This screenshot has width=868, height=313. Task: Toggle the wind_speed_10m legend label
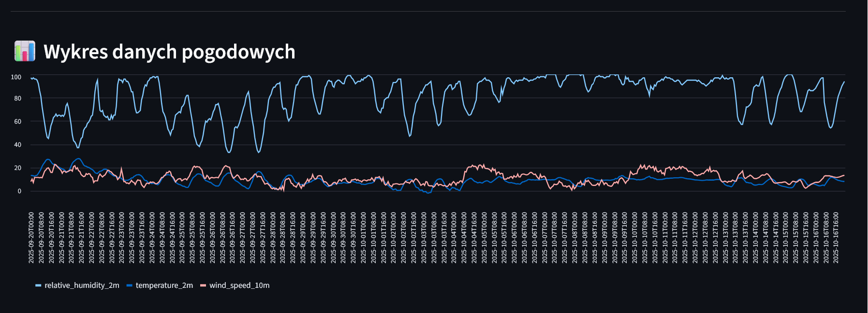(x=239, y=285)
